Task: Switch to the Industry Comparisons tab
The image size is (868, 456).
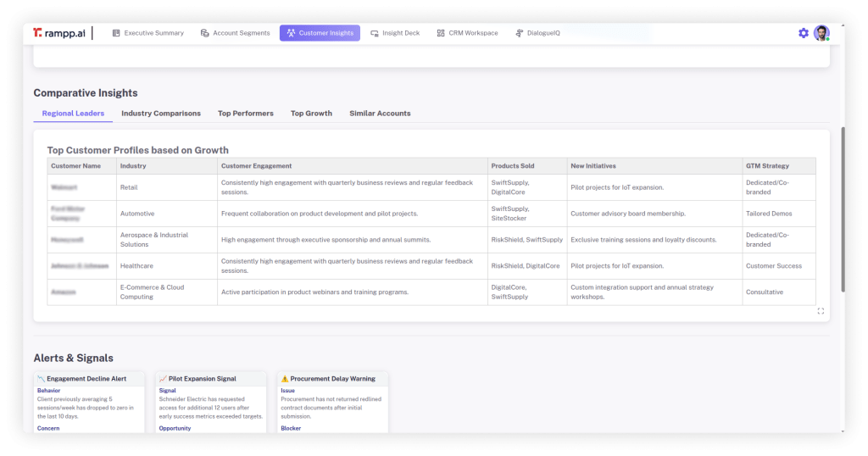Action: pos(161,114)
